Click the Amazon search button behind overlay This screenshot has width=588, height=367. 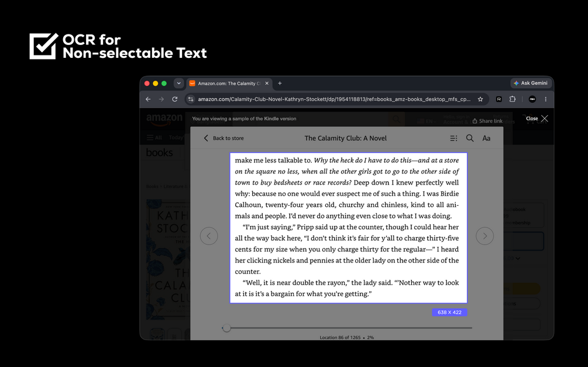click(396, 120)
